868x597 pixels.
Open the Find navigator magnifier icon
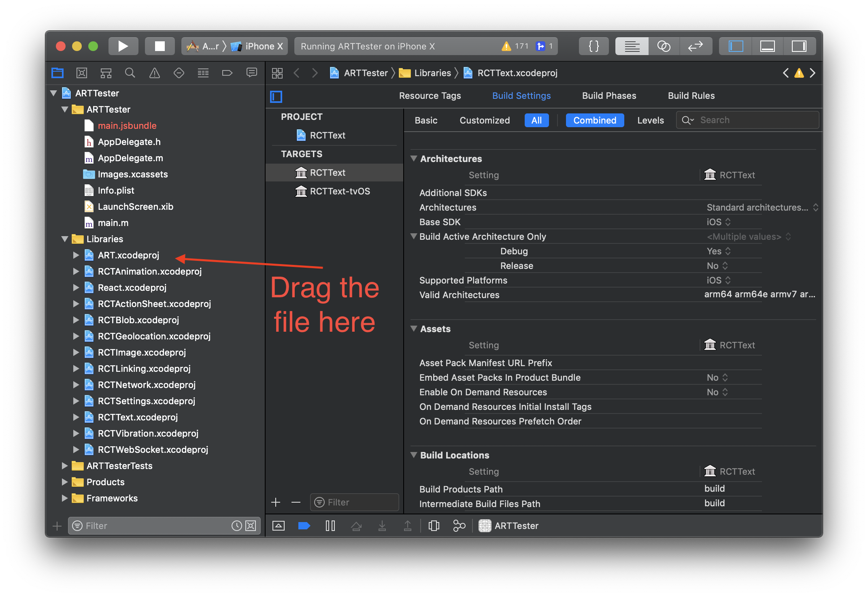pyautogui.click(x=130, y=73)
